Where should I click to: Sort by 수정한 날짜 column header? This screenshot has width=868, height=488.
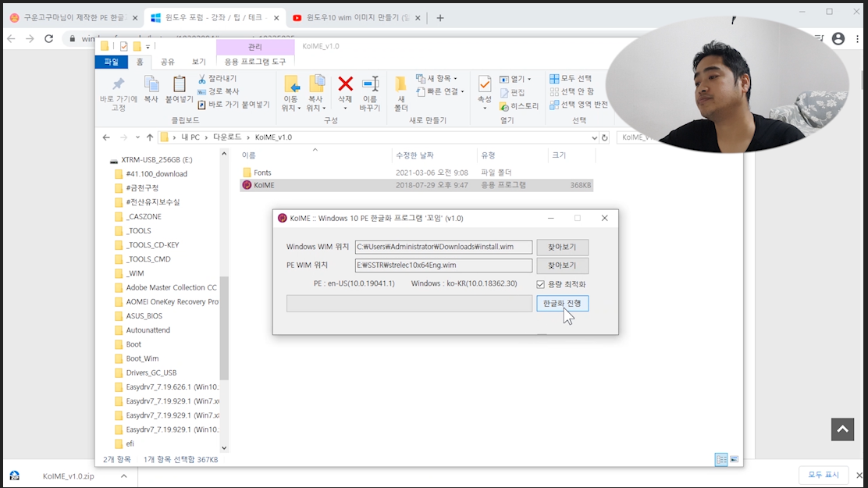coord(414,155)
